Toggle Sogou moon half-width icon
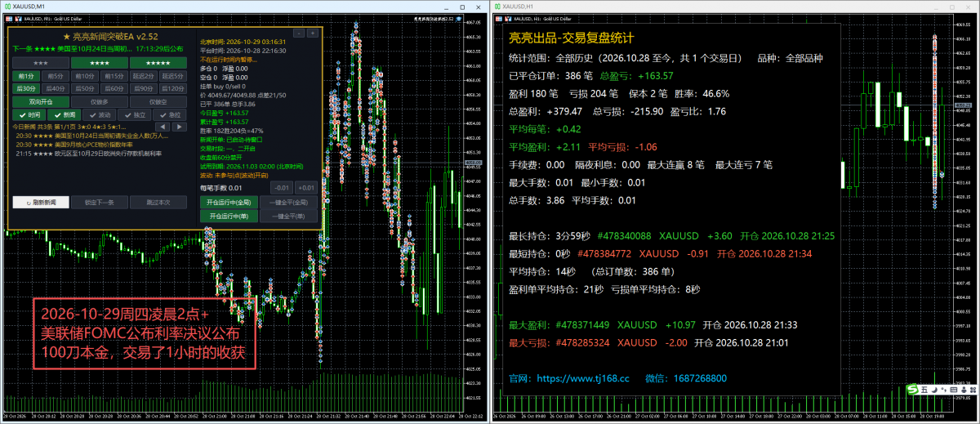This screenshot has width=980, height=424. pos(934,390)
